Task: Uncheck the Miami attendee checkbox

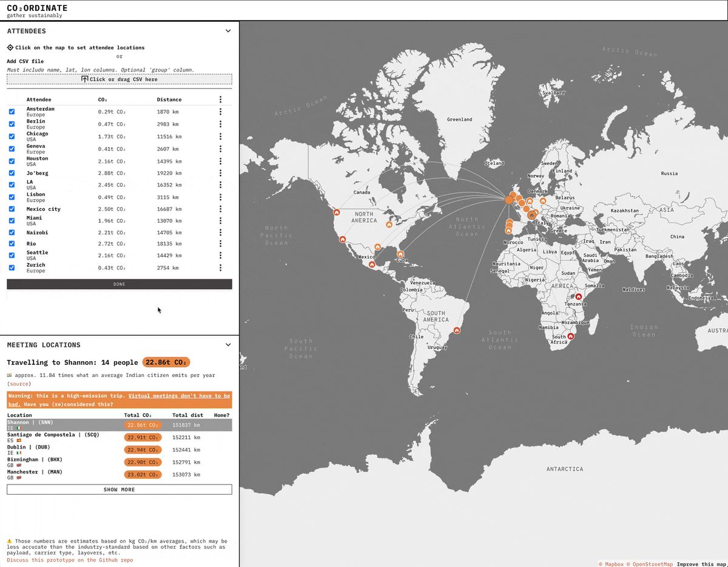Action: [12, 221]
